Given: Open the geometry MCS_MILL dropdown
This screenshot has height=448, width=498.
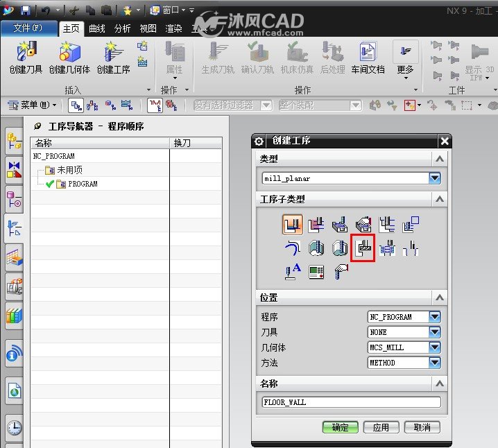Looking at the screenshot, I should pyautogui.click(x=434, y=347).
